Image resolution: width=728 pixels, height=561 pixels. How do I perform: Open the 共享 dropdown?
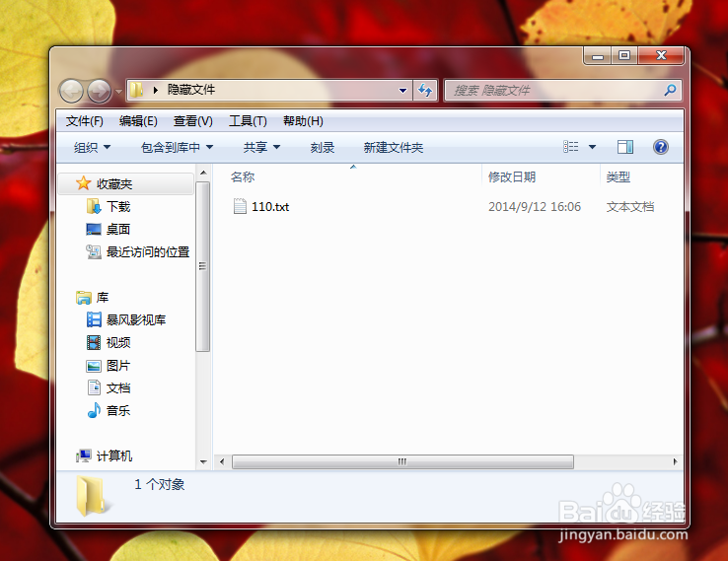[x=261, y=148]
